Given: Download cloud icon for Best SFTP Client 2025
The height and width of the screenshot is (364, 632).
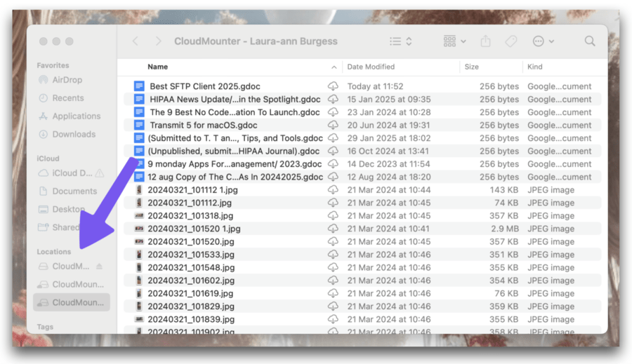Looking at the screenshot, I should (333, 86).
